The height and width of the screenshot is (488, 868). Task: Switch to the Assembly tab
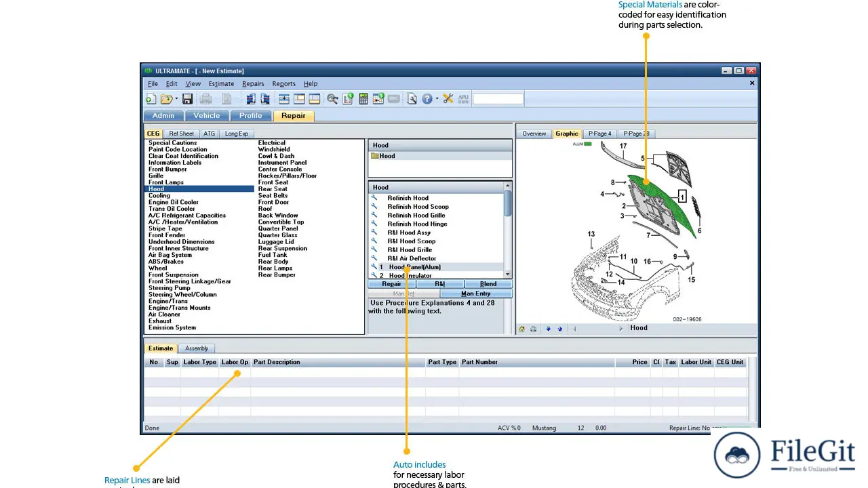[x=197, y=348]
